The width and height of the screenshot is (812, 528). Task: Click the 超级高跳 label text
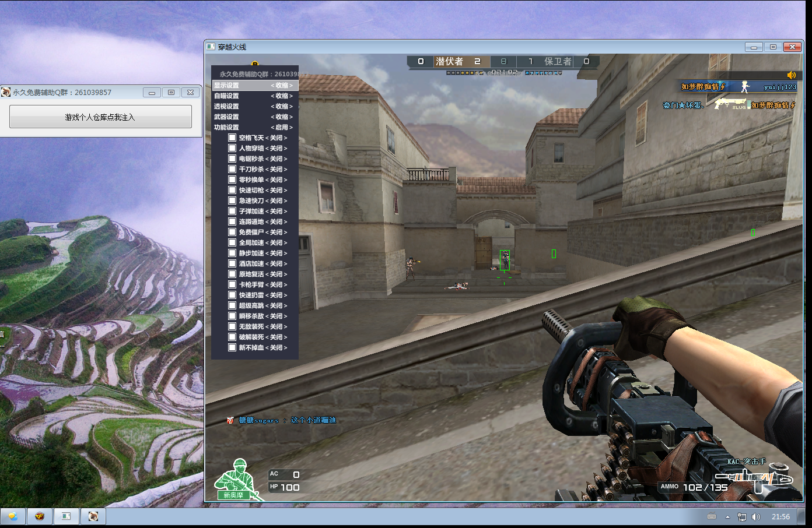(251, 306)
